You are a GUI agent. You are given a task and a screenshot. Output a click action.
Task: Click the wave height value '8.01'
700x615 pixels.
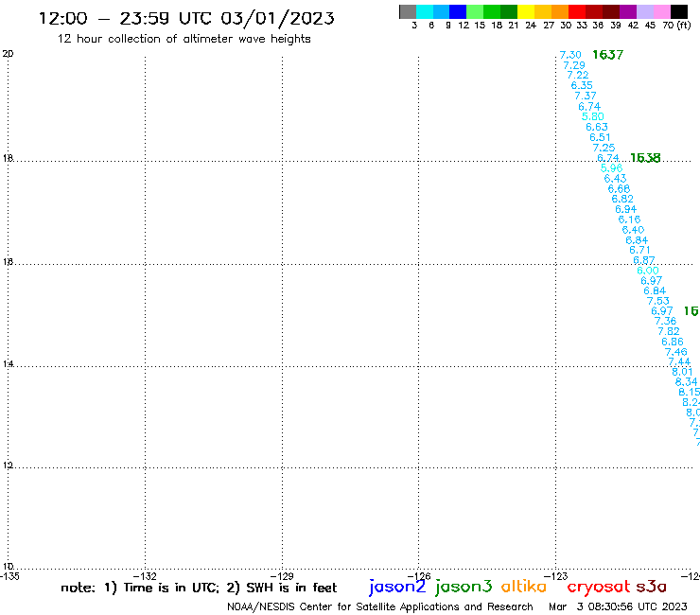(682, 372)
